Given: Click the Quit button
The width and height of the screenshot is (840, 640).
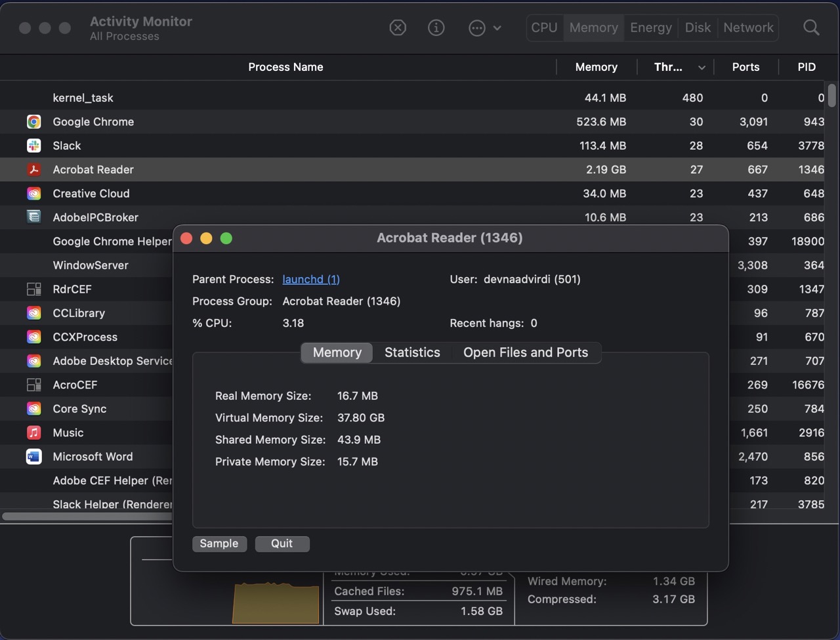Looking at the screenshot, I should pos(282,544).
